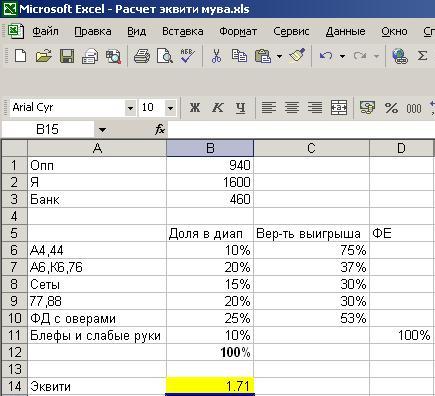Select cell with value 940
Viewport: 435px width, 396px height.
click(210, 165)
